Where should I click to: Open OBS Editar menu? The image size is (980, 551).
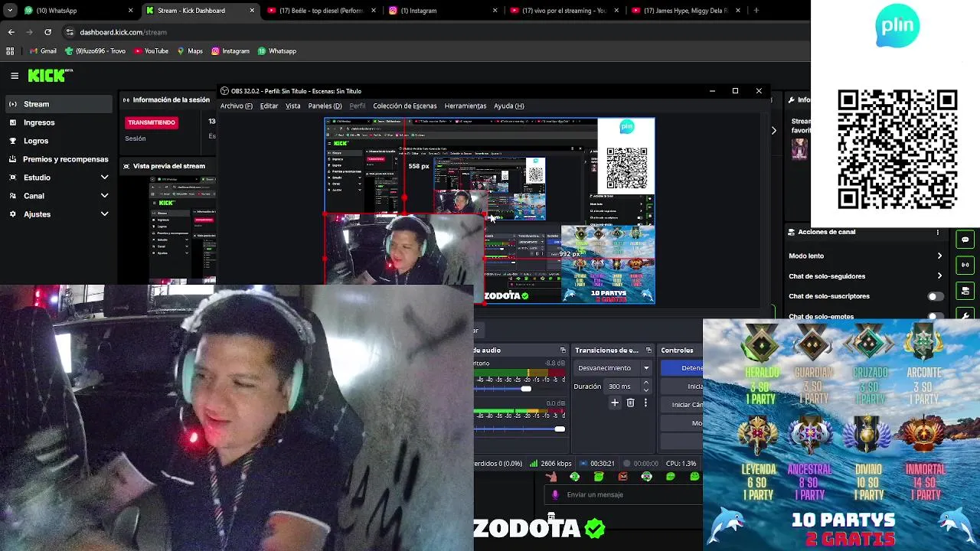269,106
